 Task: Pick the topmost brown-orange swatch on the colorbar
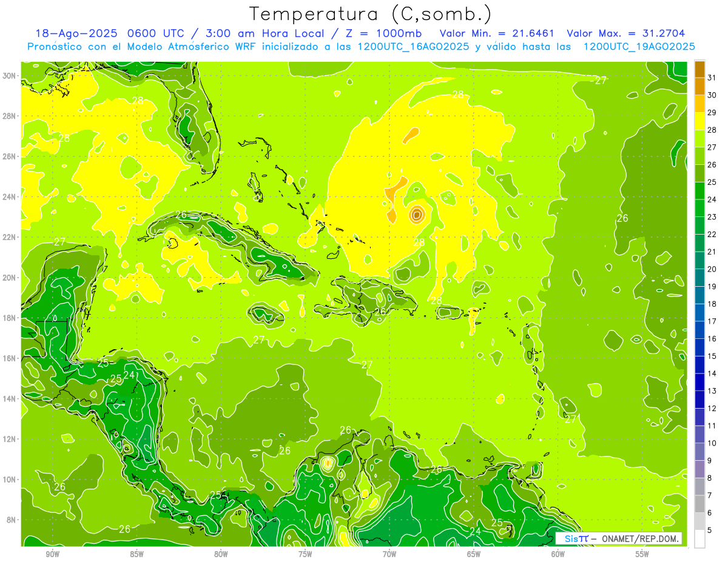[x=699, y=69]
